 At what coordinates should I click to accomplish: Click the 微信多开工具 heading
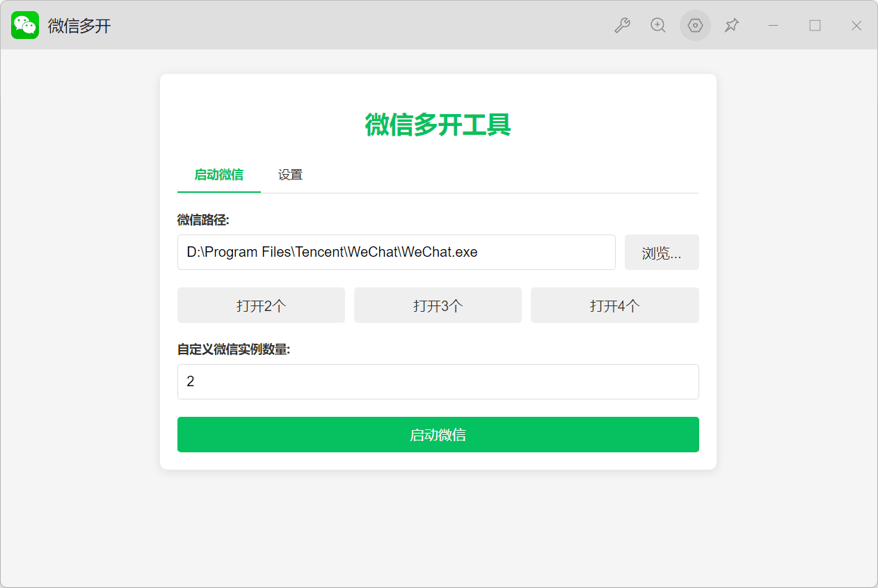click(x=438, y=125)
